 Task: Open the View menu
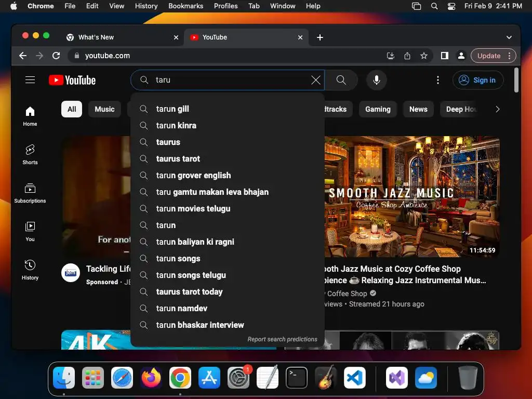pyautogui.click(x=116, y=6)
